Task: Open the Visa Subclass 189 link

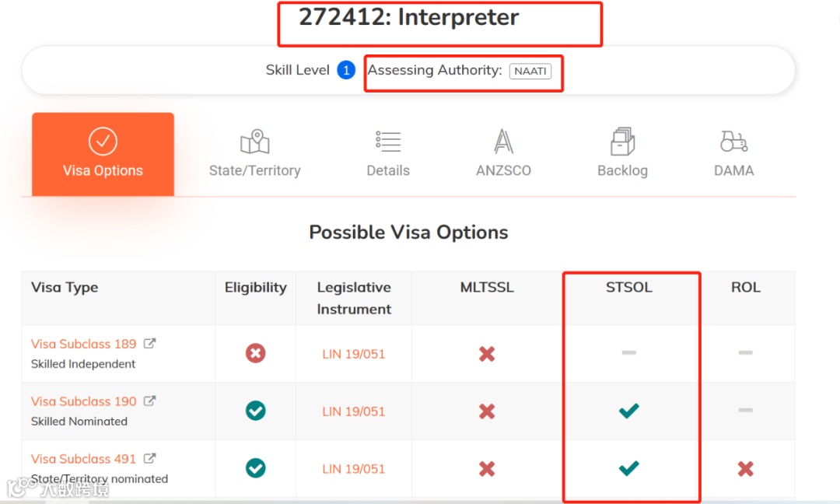Action: [x=84, y=344]
